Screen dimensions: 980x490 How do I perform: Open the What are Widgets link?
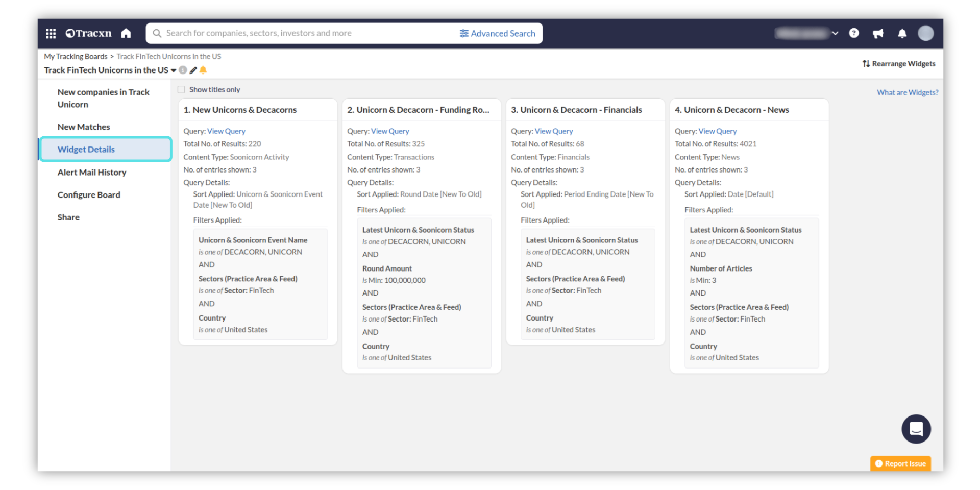(907, 92)
